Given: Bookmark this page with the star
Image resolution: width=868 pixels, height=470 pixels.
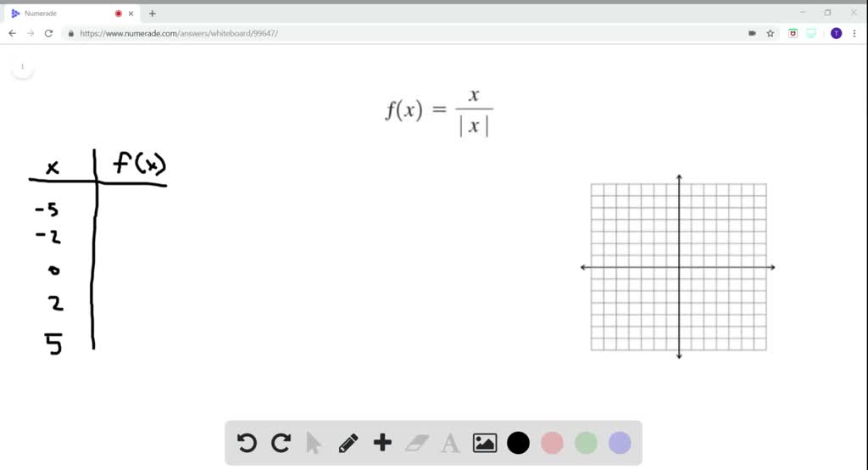Looking at the screenshot, I should pyautogui.click(x=770, y=33).
